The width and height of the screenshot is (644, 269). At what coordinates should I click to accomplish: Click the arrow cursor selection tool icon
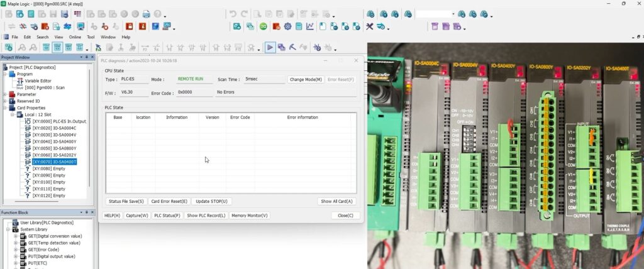click(98, 48)
